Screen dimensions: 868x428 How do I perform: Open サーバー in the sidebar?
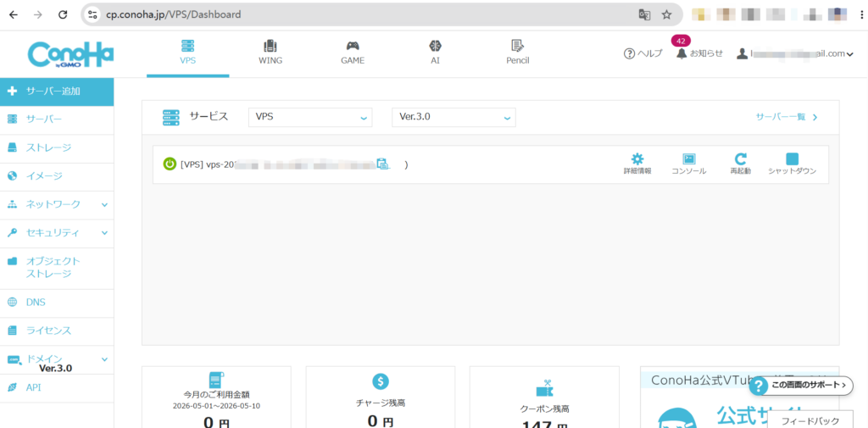click(57, 120)
